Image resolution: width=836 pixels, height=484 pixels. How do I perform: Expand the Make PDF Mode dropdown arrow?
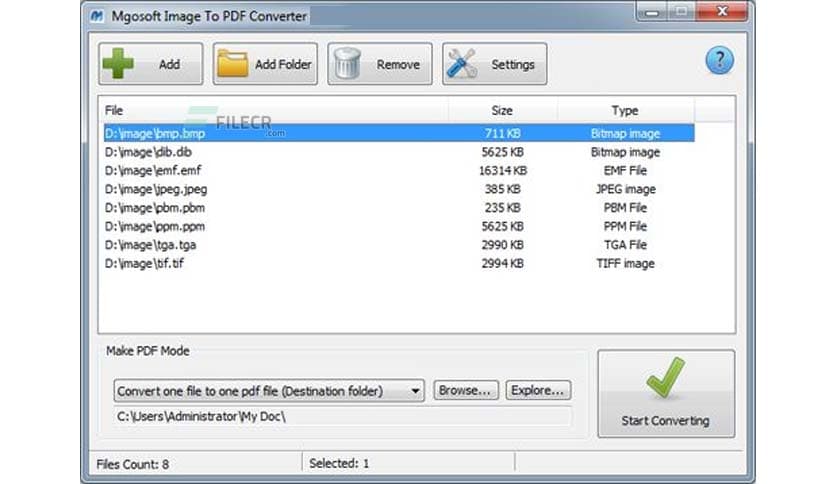(x=415, y=391)
